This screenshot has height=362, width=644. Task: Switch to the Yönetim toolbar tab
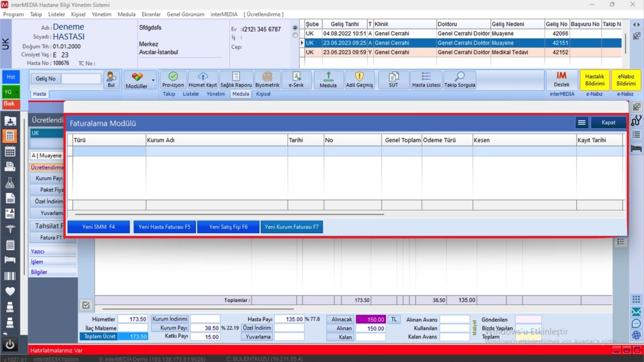tap(215, 94)
